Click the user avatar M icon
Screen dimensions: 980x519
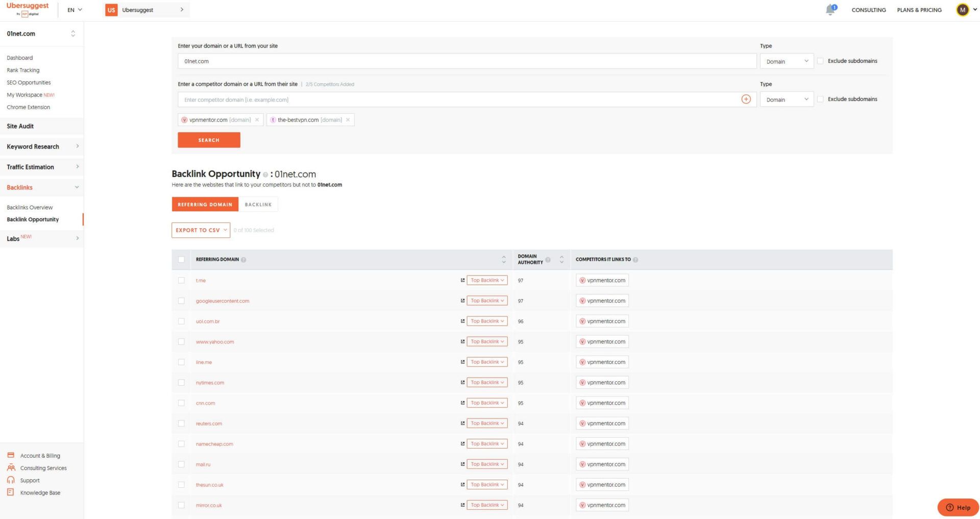coord(962,10)
